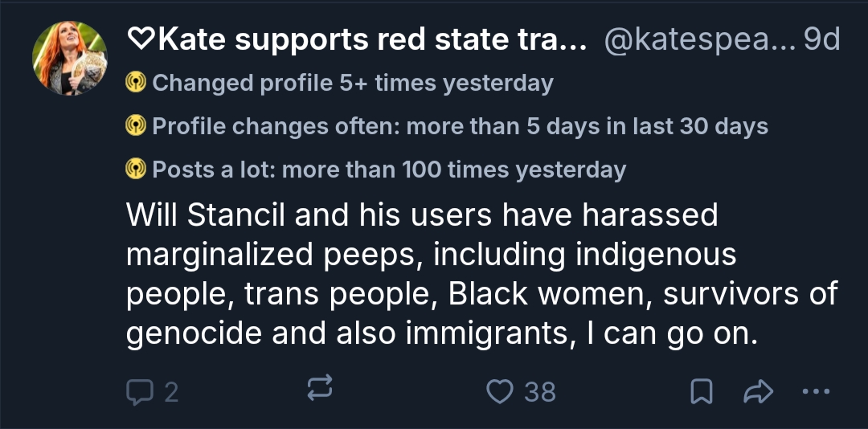
Task: Bookmark this post
Action: click(702, 391)
